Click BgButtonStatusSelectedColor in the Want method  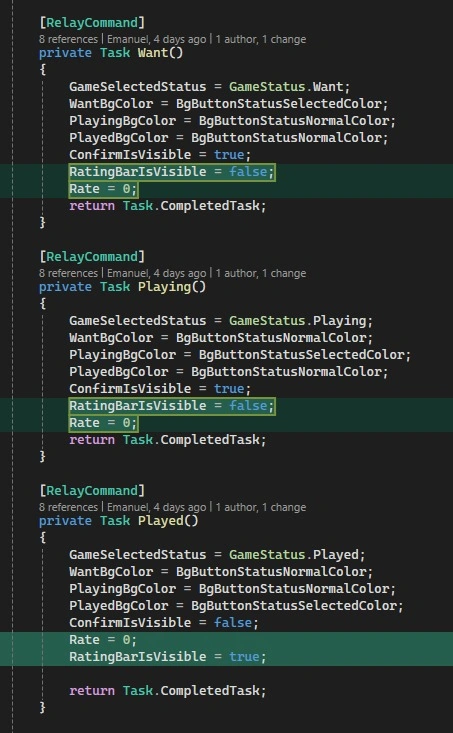point(278,103)
